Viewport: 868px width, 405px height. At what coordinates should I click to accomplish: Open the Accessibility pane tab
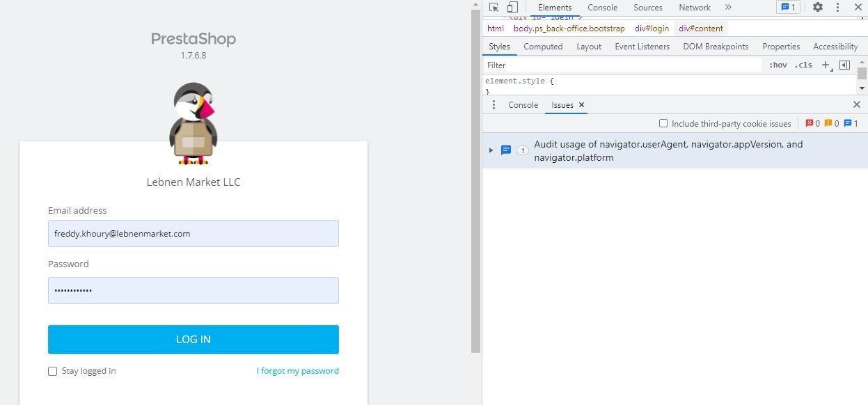tap(835, 47)
